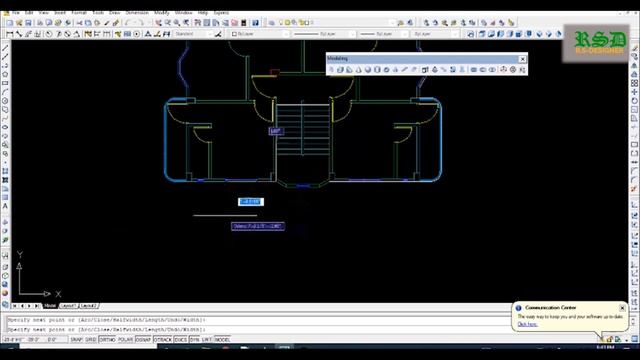Toggle MODEL space button in status bar
The image size is (640, 360).
pyautogui.click(x=222, y=340)
